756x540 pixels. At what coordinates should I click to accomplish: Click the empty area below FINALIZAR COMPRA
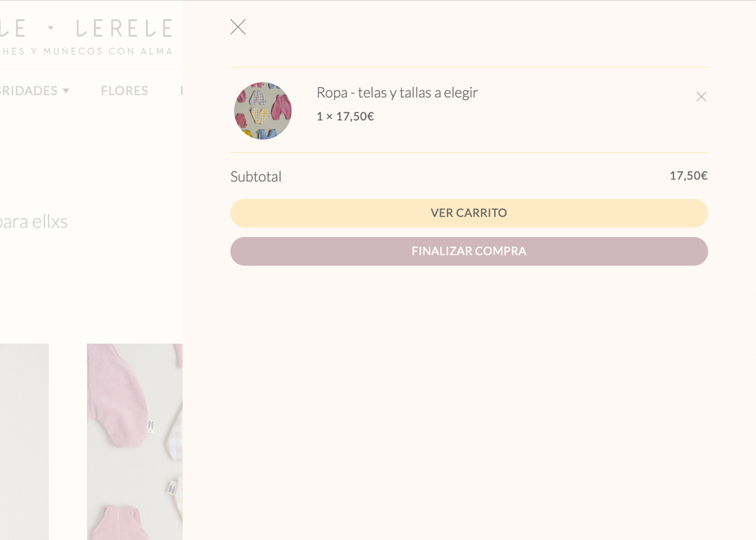[x=469, y=402]
